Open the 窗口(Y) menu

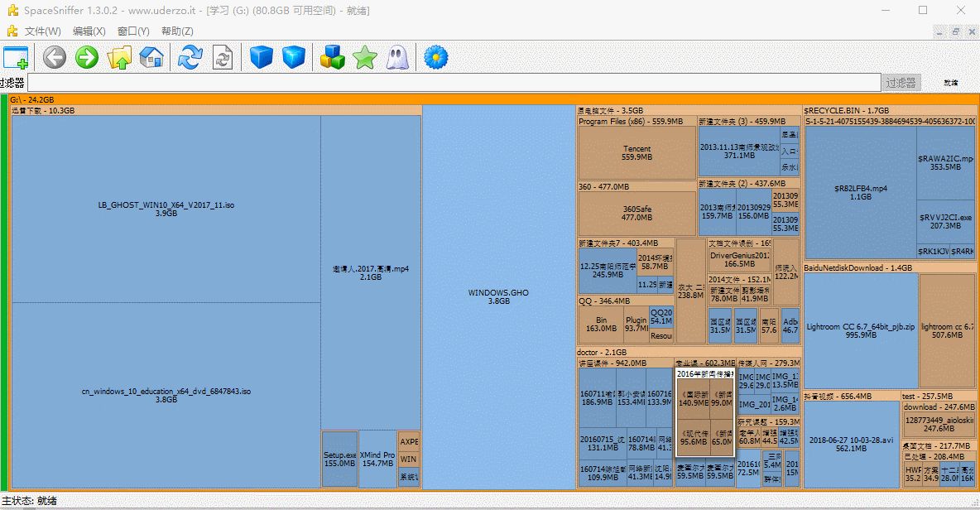133,31
